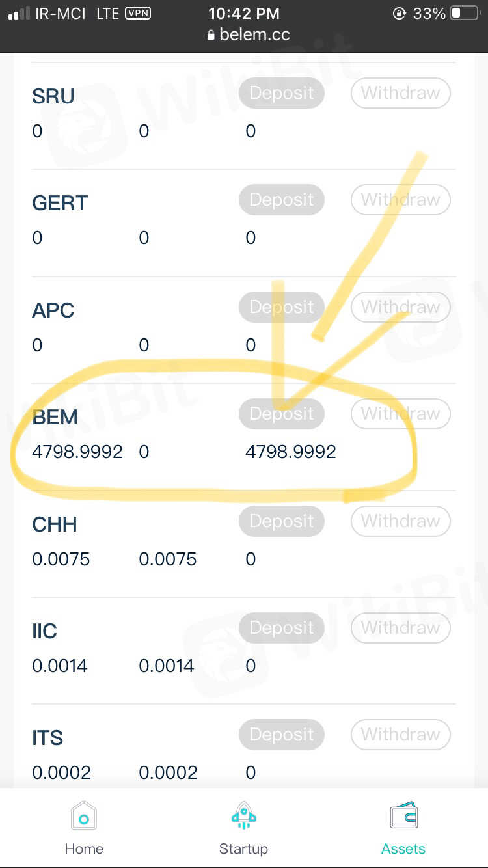The height and width of the screenshot is (868, 488).
Task: Tap the 10:42 PM clock
Action: [244, 13]
